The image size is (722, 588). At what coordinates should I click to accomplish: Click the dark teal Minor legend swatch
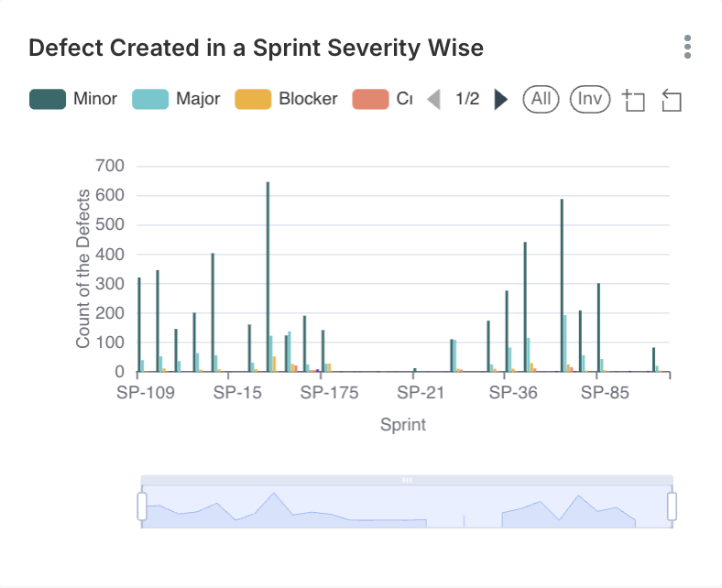48,99
